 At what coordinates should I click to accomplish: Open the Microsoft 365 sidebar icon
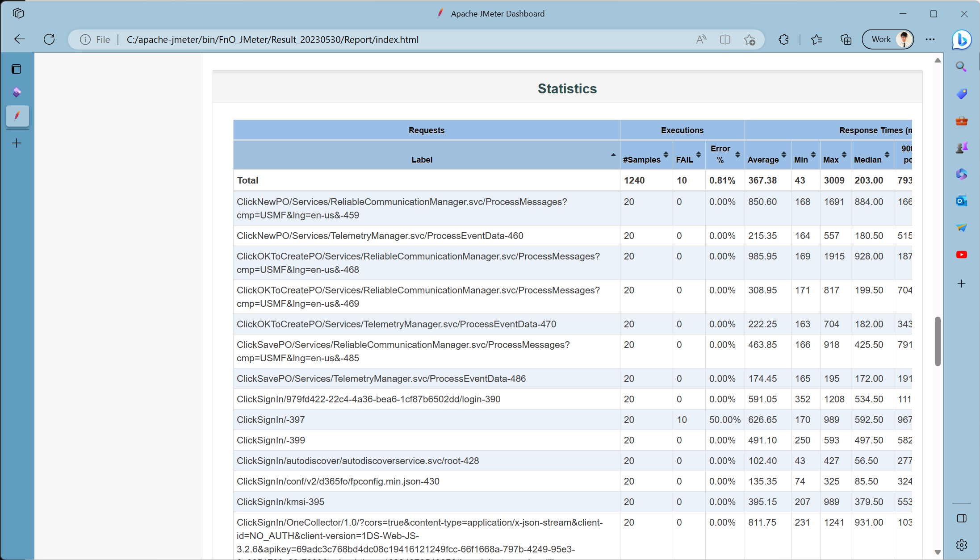[x=961, y=174]
